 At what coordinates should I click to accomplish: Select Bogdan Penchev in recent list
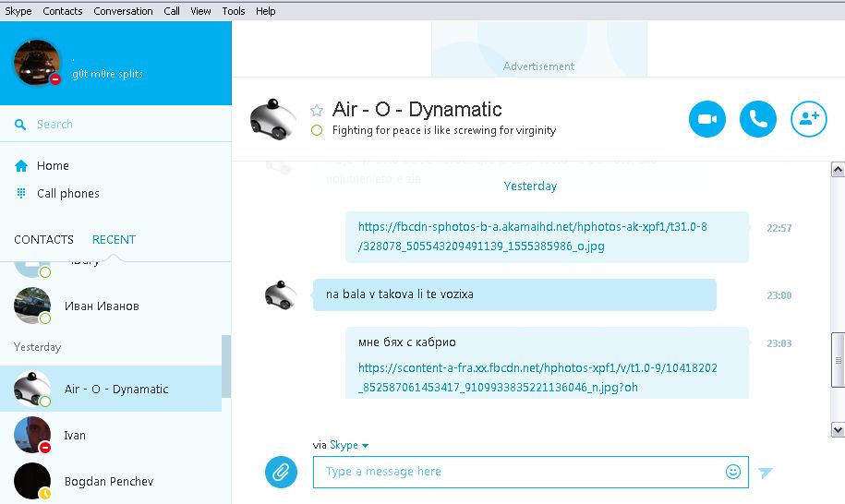point(111,481)
